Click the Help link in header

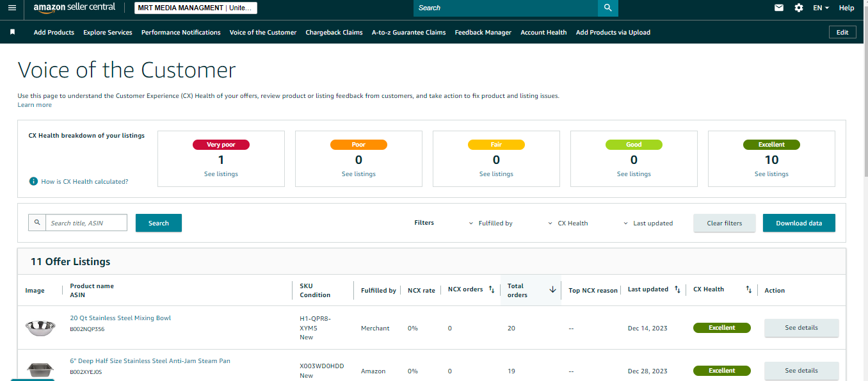click(846, 8)
